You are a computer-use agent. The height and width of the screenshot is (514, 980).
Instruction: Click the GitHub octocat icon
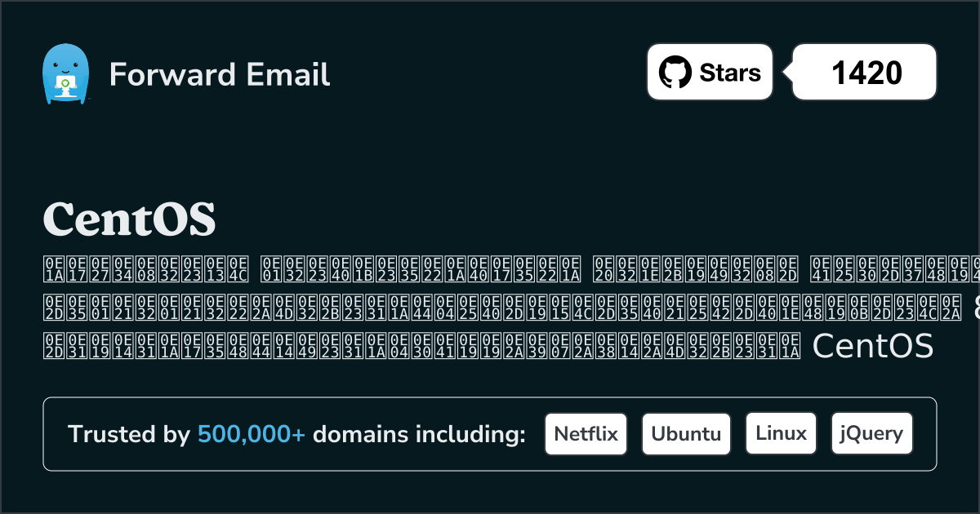pos(675,73)
